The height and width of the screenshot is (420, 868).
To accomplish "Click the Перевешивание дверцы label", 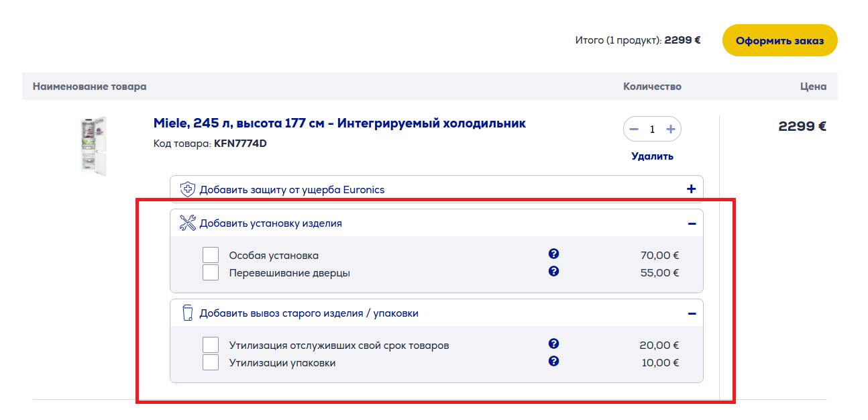I will [x=289, y=273].
